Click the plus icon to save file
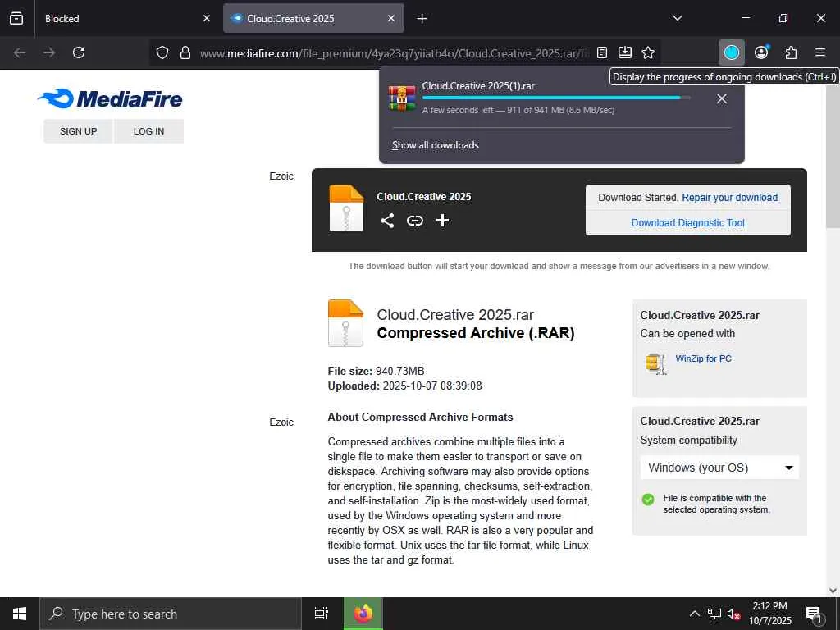Screen dimensions: 840x630 pos(442,220)
